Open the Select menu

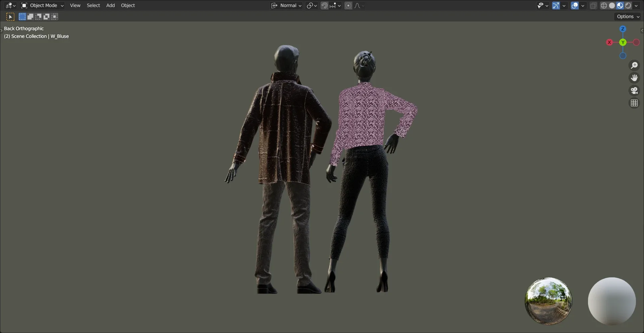(x=93, y=5)
